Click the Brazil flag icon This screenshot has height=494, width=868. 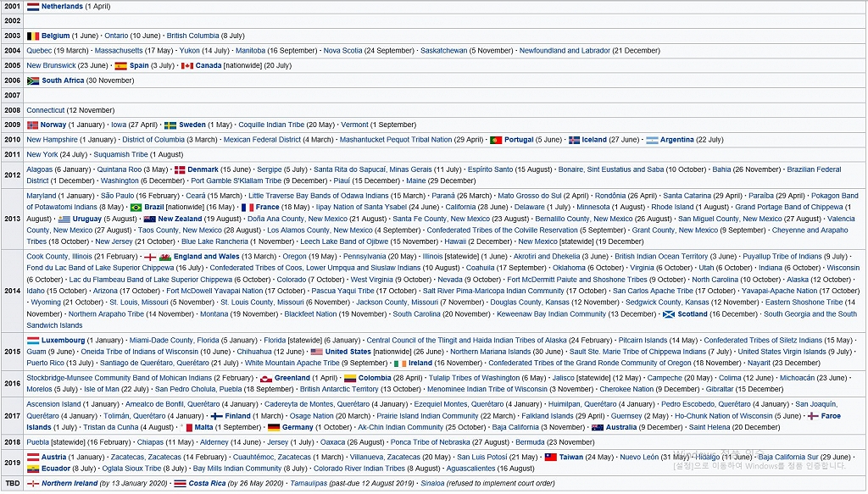point(136,208)
